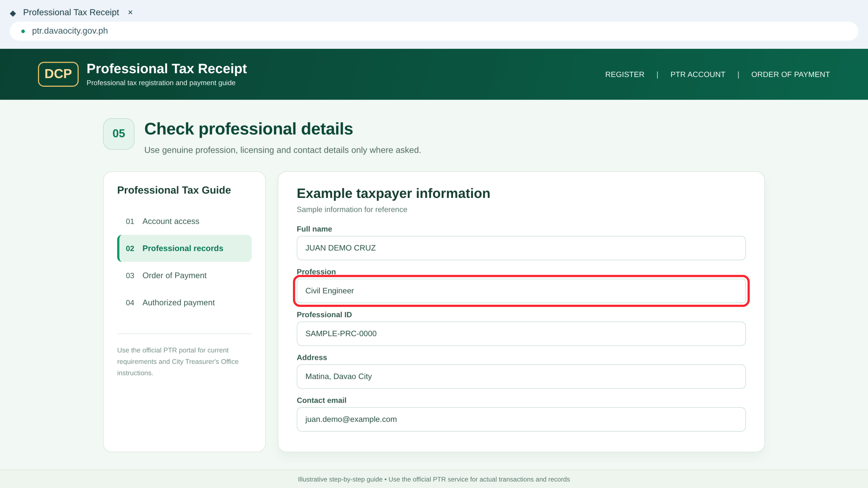The width and height of the screenshot is (868, 488).
Task: Click the Contact email label
Action: [321, 400]
